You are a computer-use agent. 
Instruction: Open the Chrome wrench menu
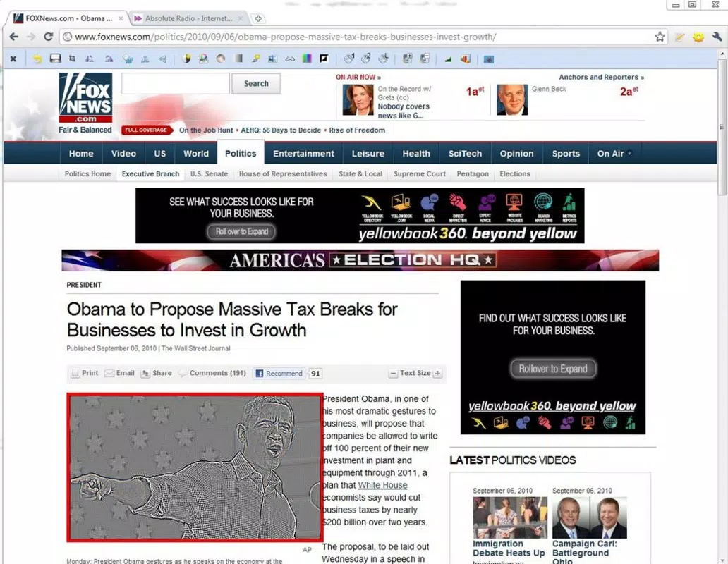(717, 37)
